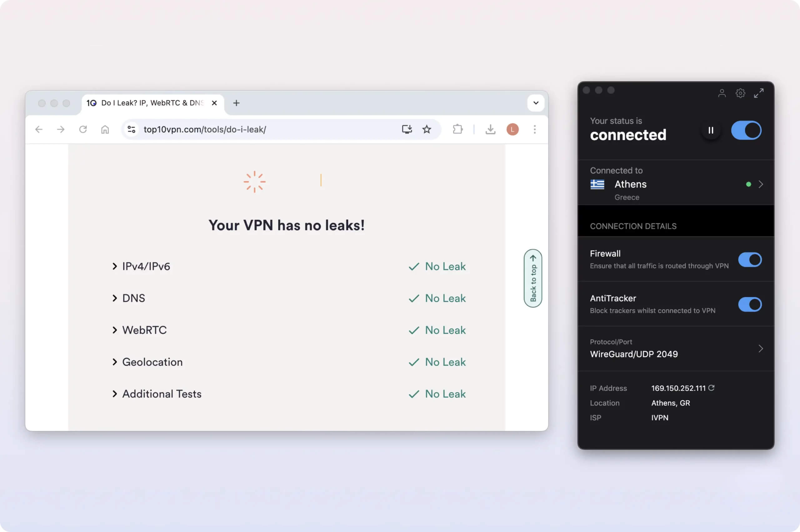
Task: Turn off the main VPN connection switch
Action: (746, 130)
